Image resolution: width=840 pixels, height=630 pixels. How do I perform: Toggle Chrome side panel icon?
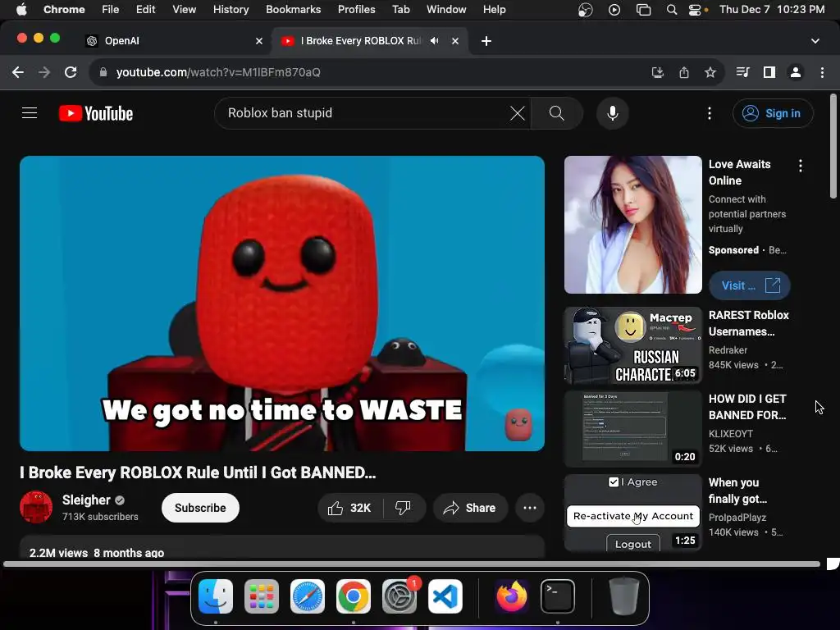(769, 72)
